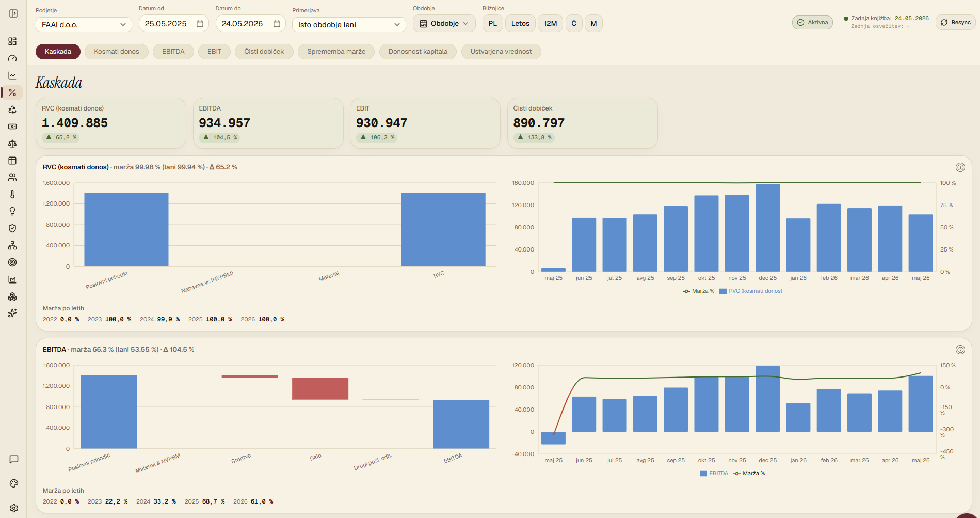The width and height of the screenshot is (980, 518).
Task: Click the negative maj 25 bar in EBITDA chart
Action: [x=553, y=438]
